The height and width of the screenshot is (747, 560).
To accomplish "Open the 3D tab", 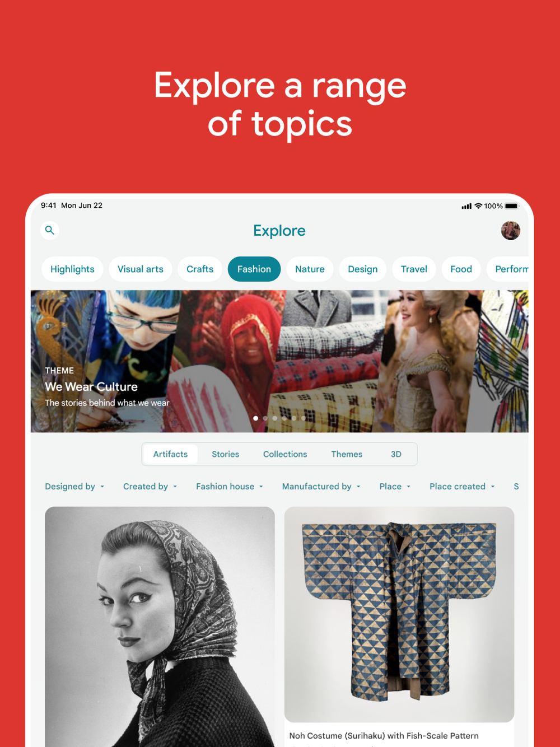I will tap(396, 454).
